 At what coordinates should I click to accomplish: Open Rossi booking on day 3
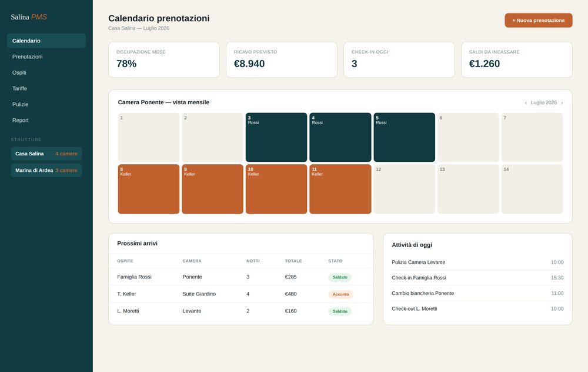(x=276, y=137)
